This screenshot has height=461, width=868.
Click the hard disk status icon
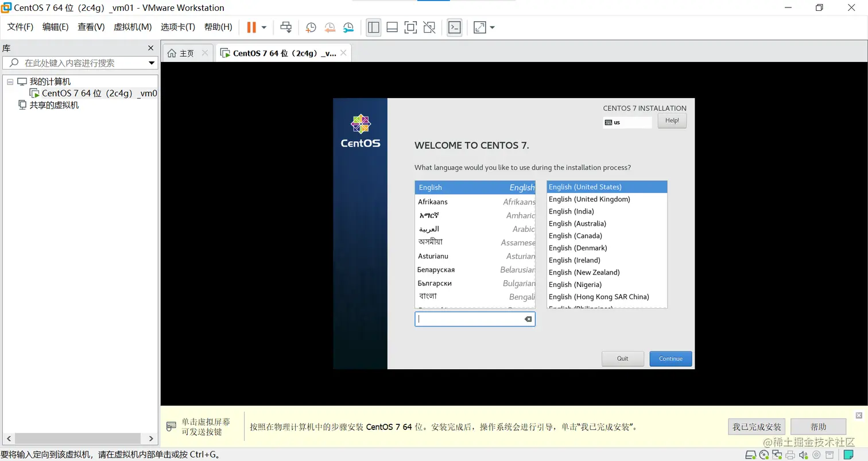point(751,456)
